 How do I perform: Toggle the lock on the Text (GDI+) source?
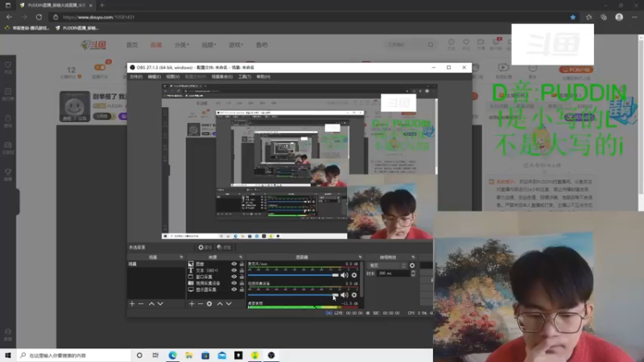click(x=242, y=270)
